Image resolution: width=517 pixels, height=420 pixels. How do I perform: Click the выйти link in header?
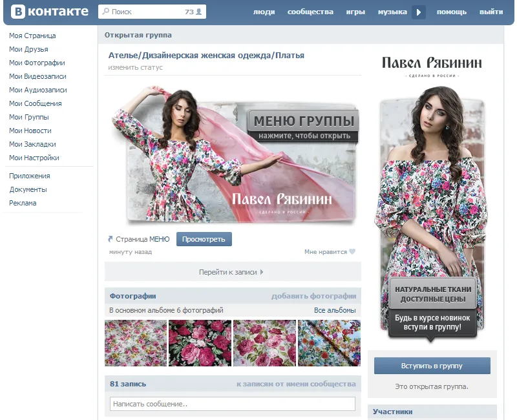click(491, 12)
